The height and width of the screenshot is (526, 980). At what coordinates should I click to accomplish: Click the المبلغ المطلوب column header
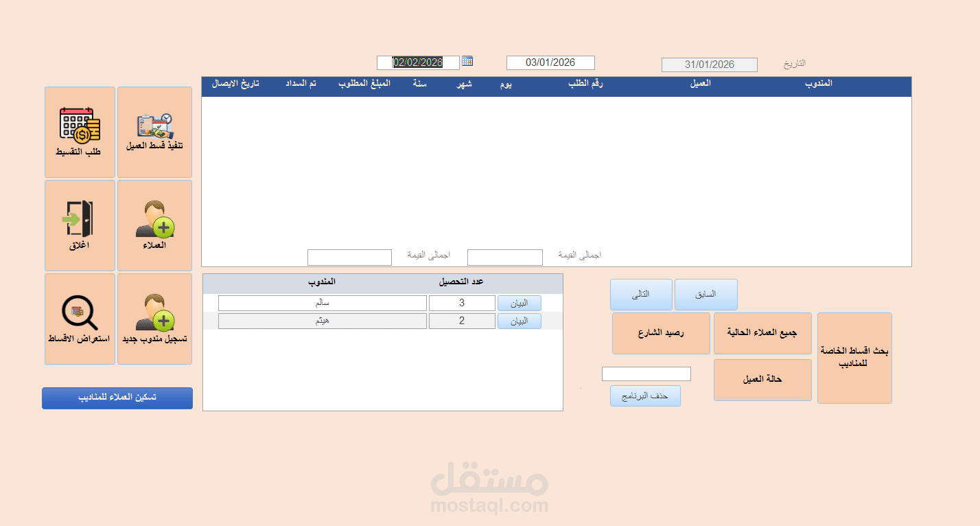pyautogui.click(x=364, y=83)
